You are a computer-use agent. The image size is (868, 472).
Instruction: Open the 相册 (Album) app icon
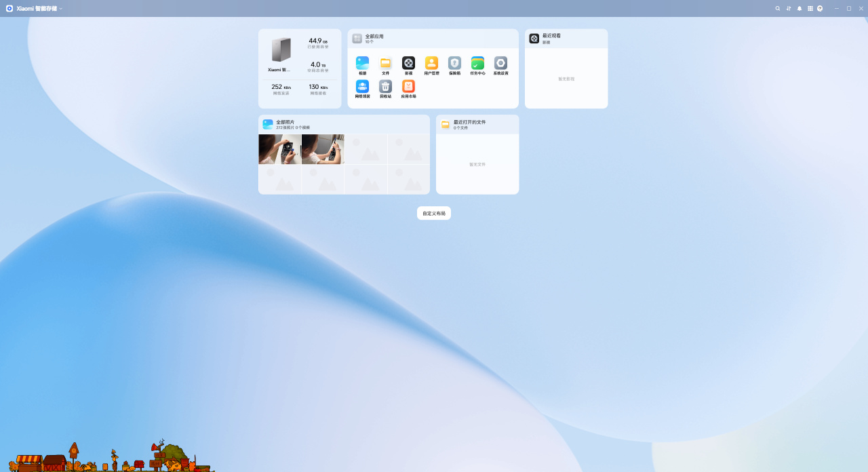point(362,63)
